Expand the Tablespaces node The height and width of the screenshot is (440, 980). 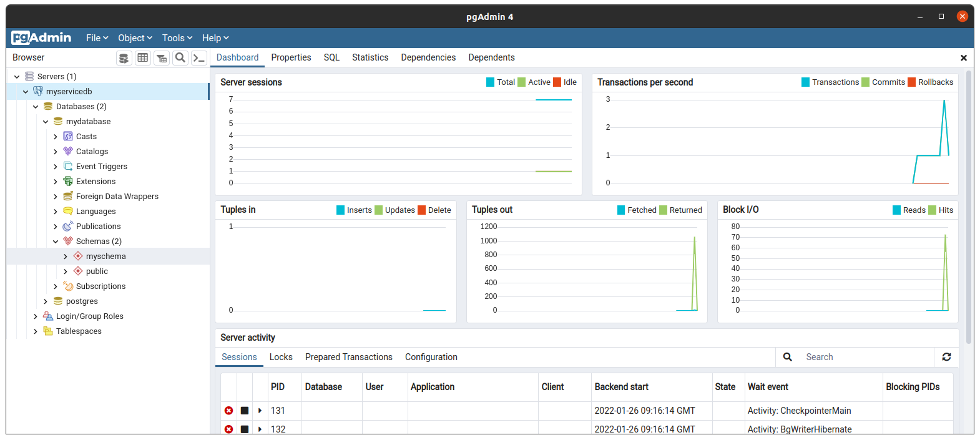click(36, 331)
